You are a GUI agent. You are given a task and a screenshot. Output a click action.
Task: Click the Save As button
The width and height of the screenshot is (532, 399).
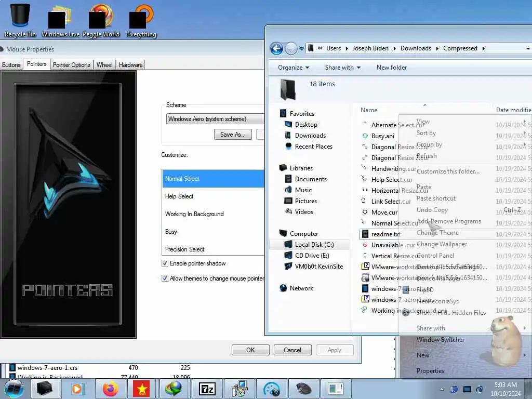click(x=233, y=135)
